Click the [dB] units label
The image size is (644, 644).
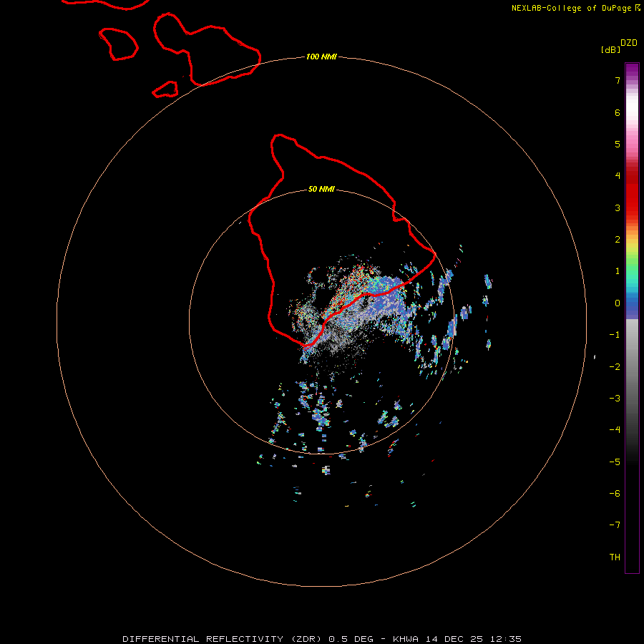tap(611, 49)
